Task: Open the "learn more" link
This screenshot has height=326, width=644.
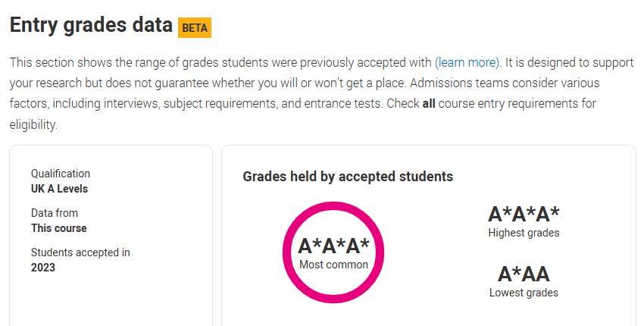Action: point(467,61)
